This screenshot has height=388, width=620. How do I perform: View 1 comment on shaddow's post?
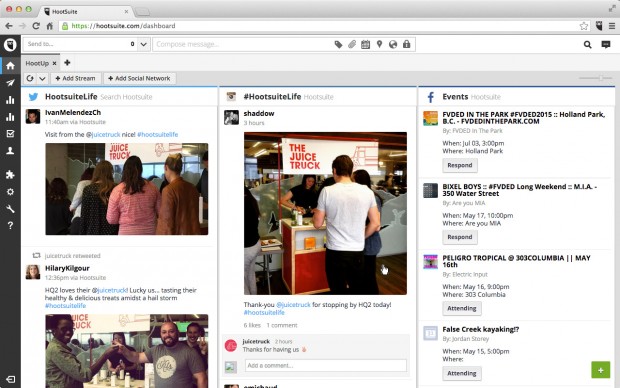tap(282, 326)
